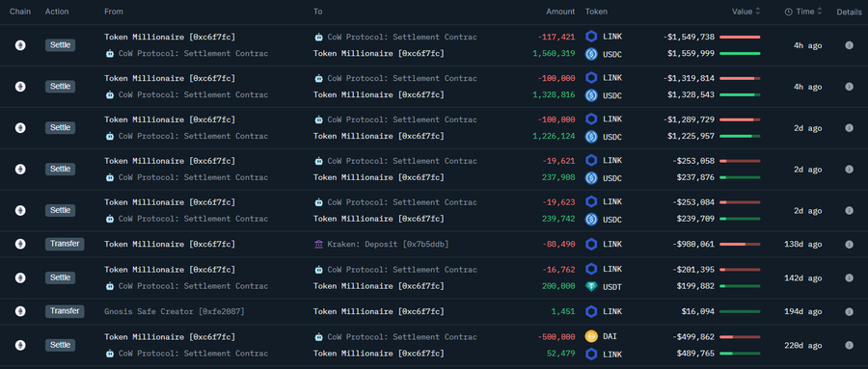This screenshot has width=868, height=369.
Task: Click the USDC token icon beside 239,742
Action: 591,219
